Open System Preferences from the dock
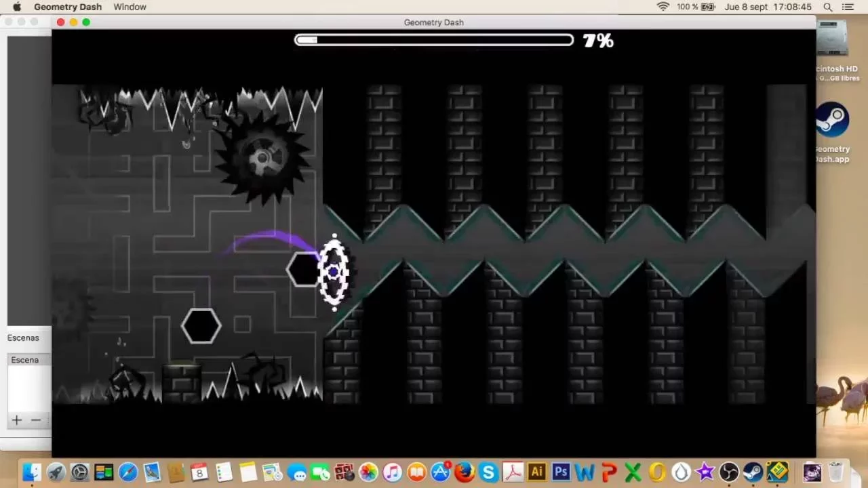868x488 pixels. 79,472
